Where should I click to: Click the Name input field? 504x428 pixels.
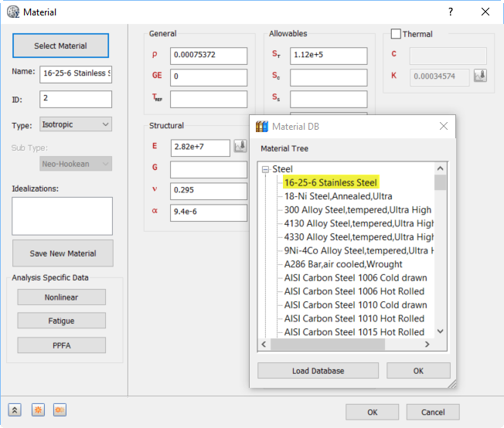coord(76,74)
